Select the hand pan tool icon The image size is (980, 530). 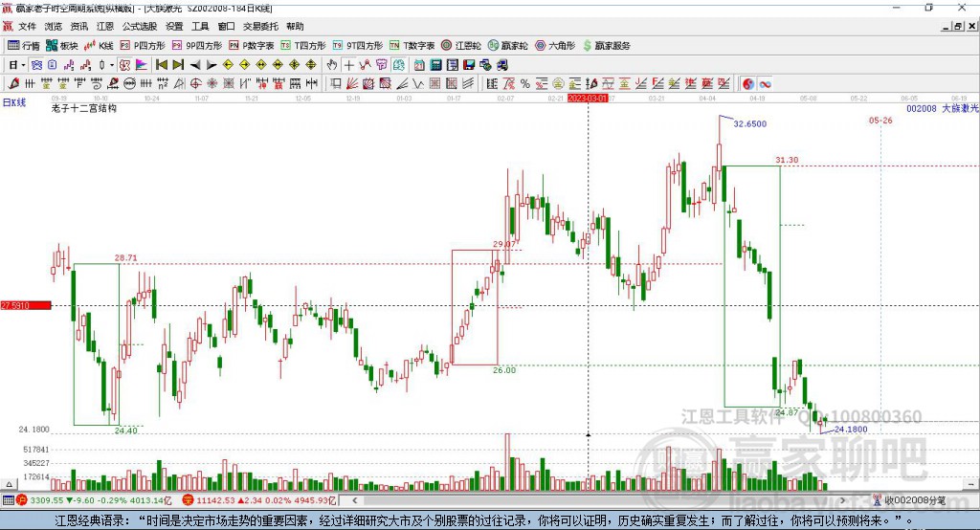(x=332, y=64)
